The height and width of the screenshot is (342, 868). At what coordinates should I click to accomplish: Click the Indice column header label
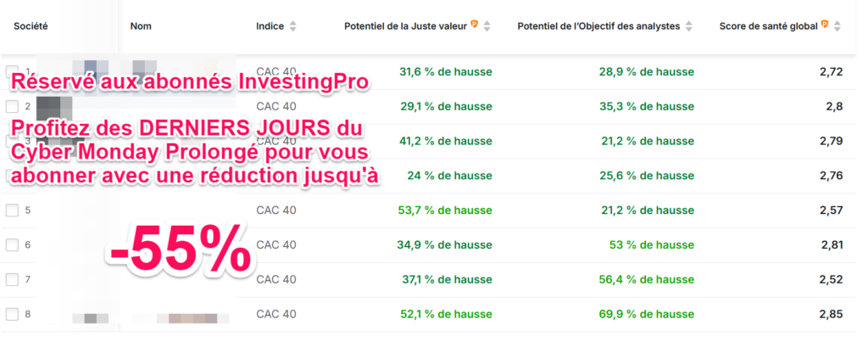tap(270, 26)
